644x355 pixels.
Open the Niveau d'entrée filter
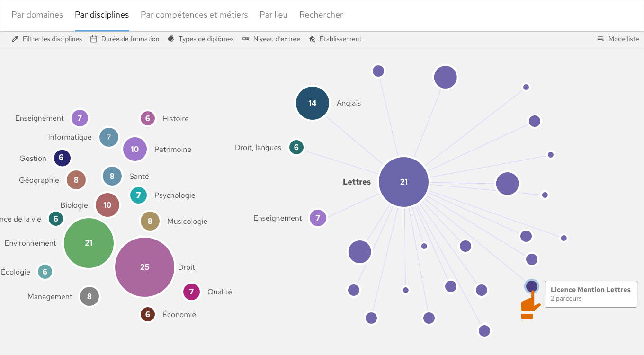(271, 39)
